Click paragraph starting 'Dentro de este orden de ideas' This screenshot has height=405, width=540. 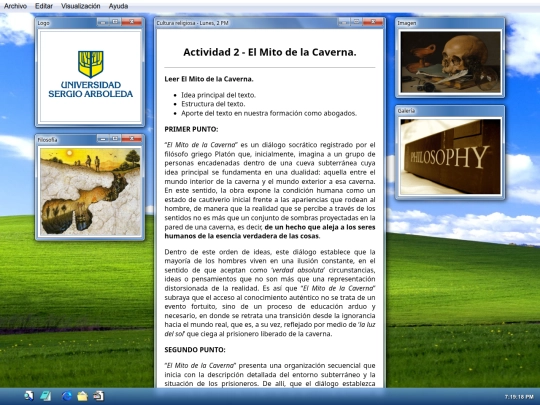point(270,293)
